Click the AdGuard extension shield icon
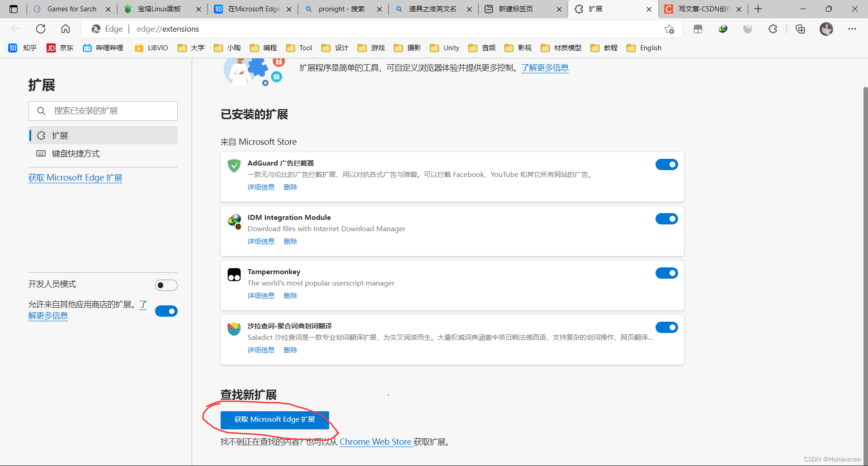Screen dimensions: 868x466 [234, 166]
